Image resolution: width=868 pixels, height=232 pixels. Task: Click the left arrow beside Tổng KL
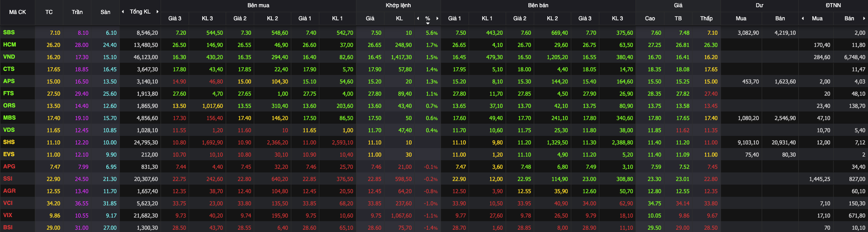[123, 12]
